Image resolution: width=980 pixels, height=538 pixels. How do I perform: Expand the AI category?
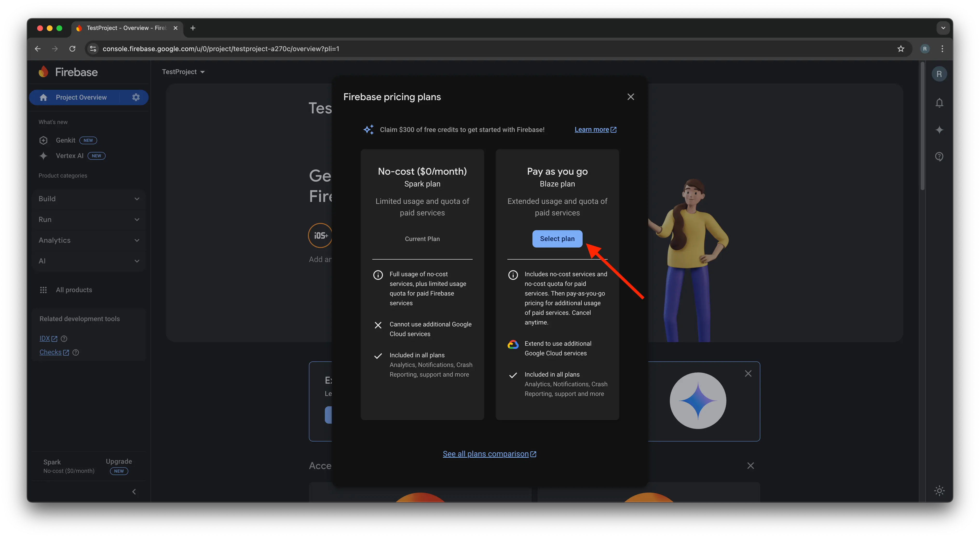pyautogui.click(x=89, y=261)
